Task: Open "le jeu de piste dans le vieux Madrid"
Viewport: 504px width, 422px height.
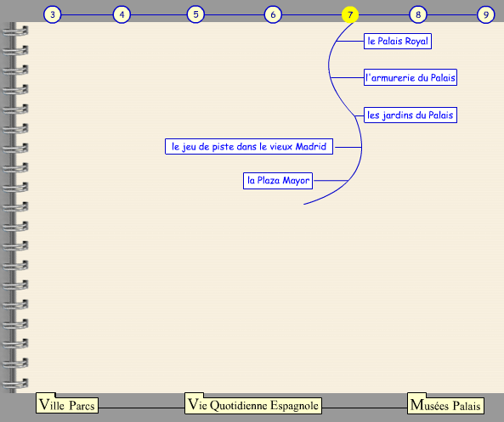Action: (x=249, y=146)
